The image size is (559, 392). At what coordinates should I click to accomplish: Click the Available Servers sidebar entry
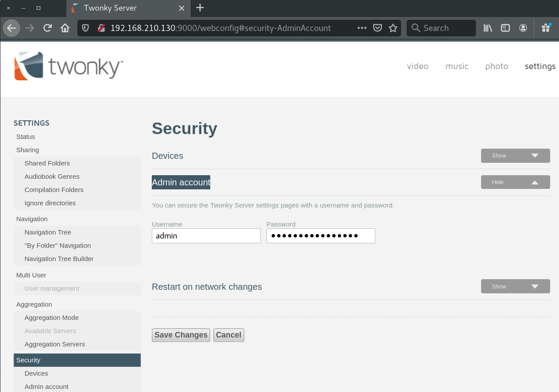pyautogui.click(x=50, y=331)
